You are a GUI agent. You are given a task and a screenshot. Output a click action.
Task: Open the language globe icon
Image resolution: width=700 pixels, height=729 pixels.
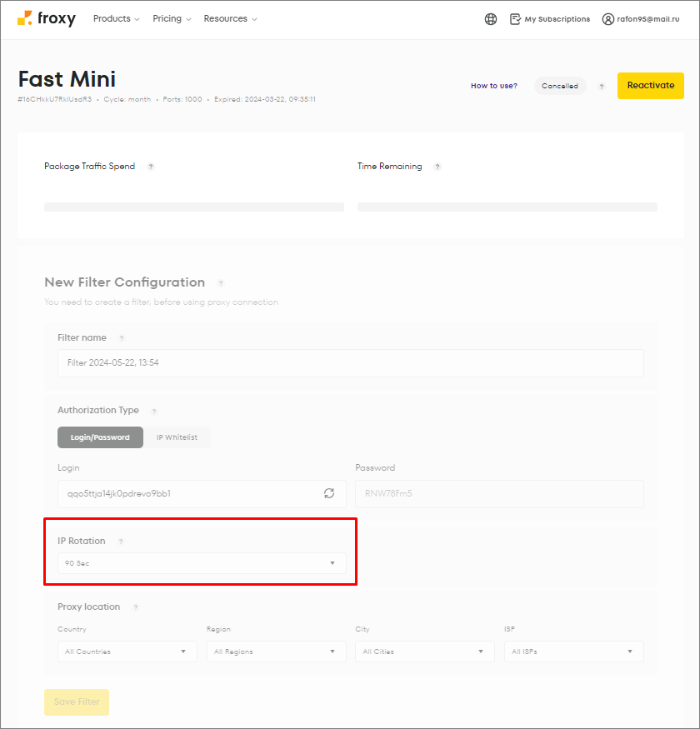(491, 18)
